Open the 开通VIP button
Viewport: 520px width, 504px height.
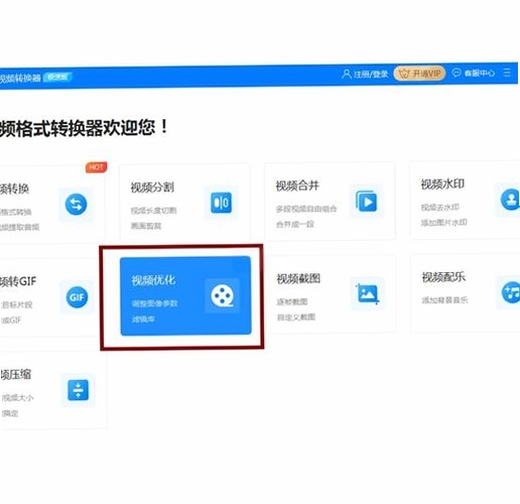pyautogui.click(x=420, y=73)
